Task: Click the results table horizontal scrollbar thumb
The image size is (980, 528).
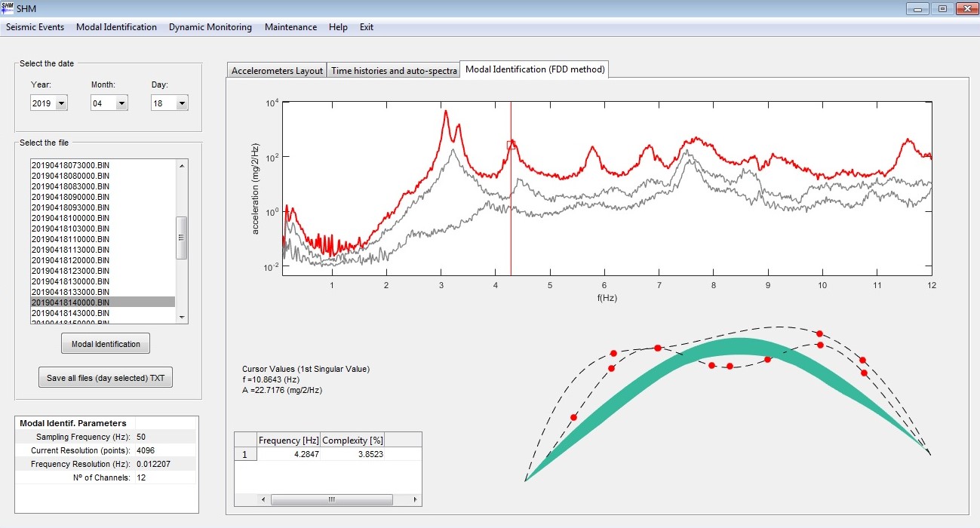Action: point(331,500)
